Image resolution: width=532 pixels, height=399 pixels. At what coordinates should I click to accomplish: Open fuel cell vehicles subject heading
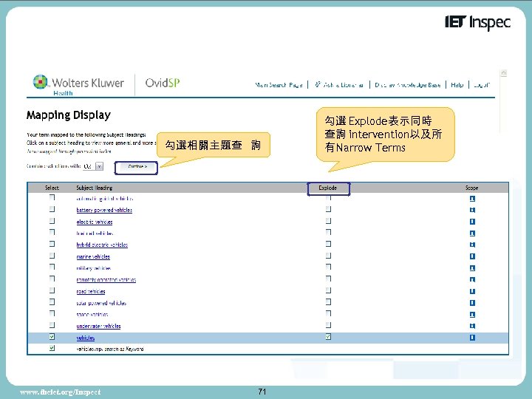(95, 233)
